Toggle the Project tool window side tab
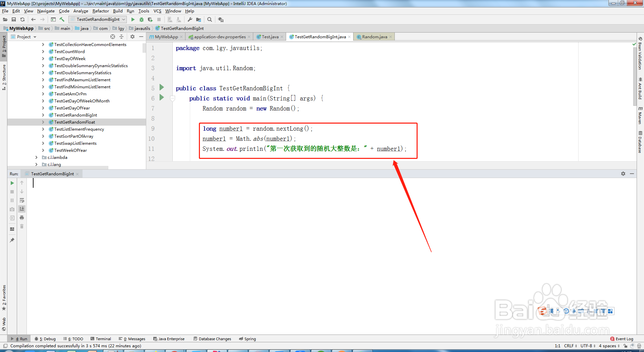This screenshot has width=644, height=352. point(4,46)
